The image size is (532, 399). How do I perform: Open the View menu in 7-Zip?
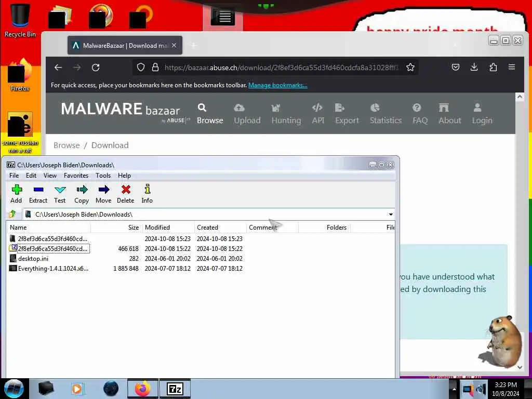(x=50, y=176)
